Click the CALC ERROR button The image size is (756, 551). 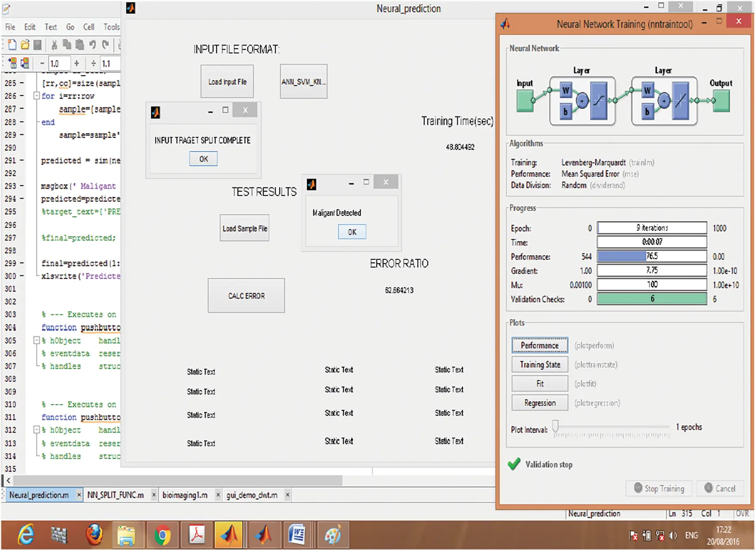tap(246, 296)
